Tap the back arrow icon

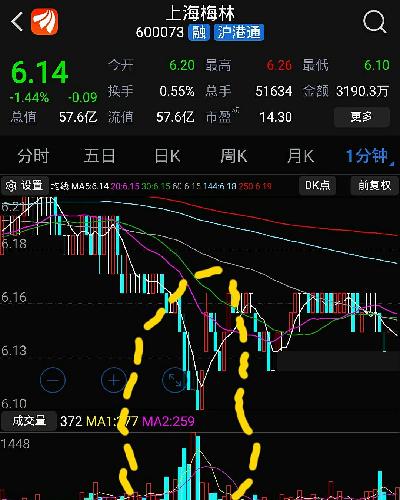click(17, 22)
